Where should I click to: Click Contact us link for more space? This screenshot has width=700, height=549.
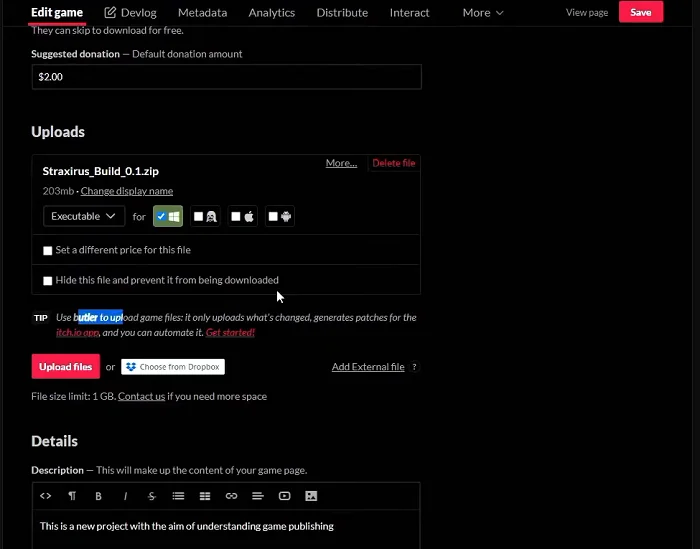142,396
